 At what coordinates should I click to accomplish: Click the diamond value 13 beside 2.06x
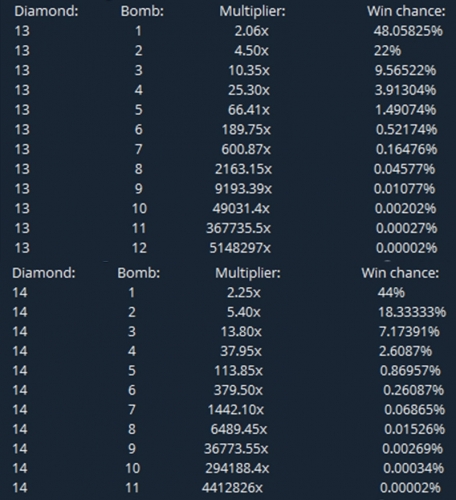point(22,31)
